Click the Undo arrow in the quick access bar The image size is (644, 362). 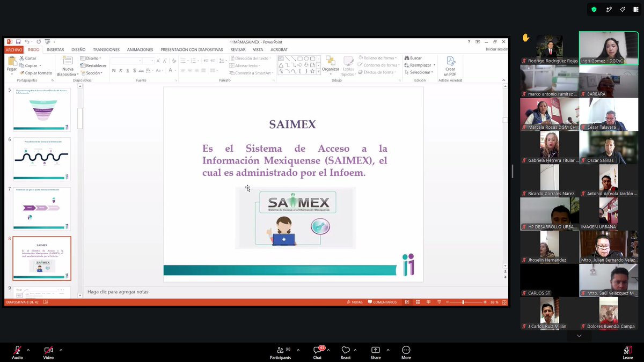26,42
